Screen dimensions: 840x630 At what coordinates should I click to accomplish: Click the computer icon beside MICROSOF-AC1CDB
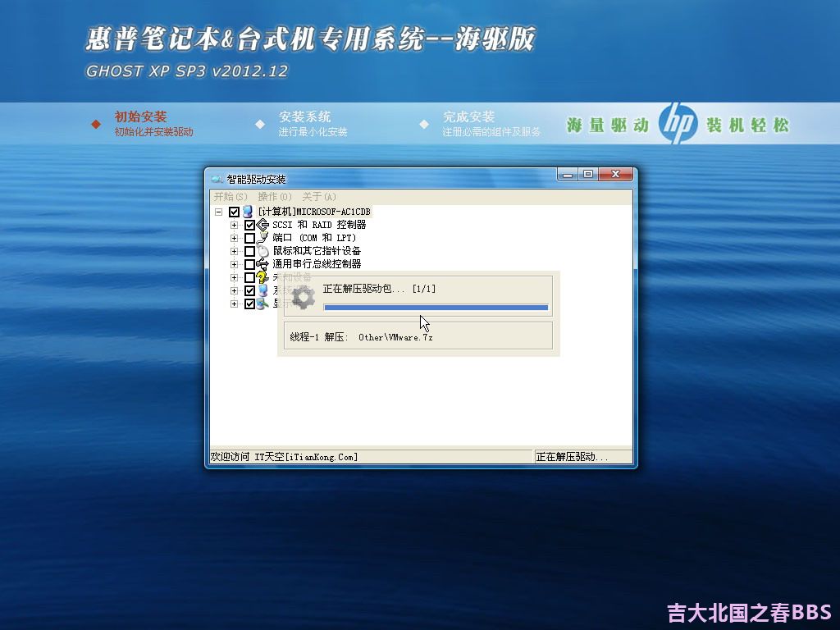248,212
